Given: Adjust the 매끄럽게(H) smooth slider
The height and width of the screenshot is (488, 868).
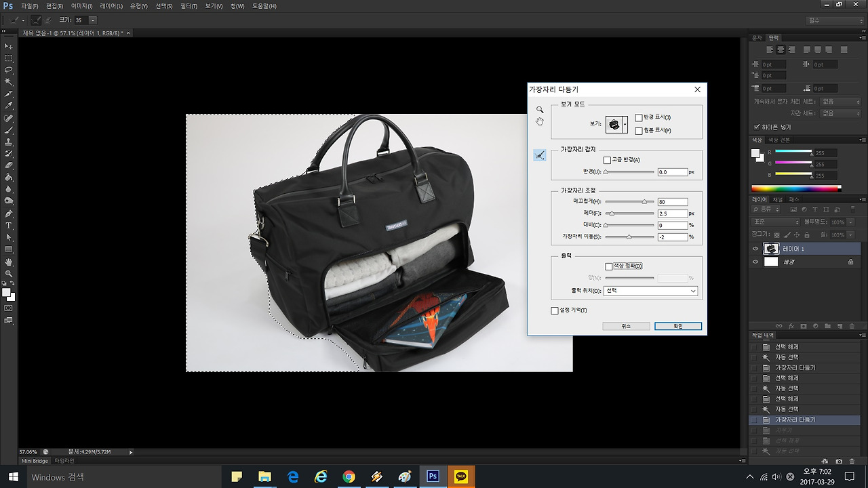Looking at the screenshot, I should 644,202.
